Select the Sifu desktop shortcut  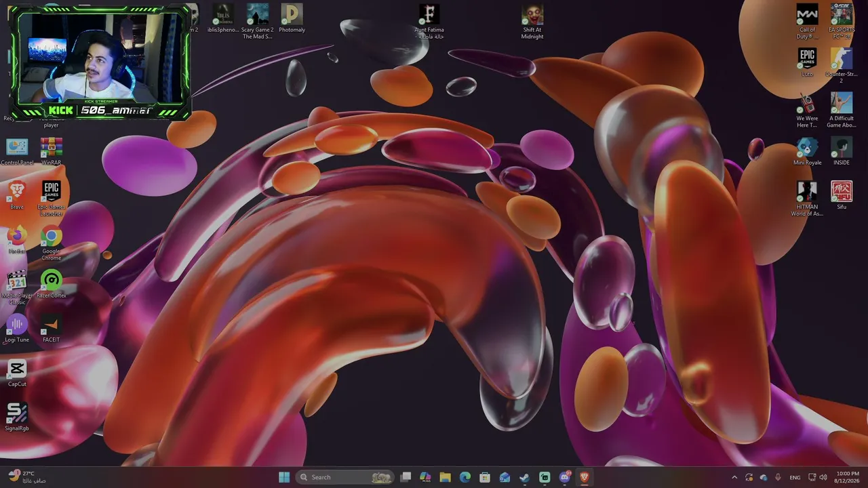point(842,195)
